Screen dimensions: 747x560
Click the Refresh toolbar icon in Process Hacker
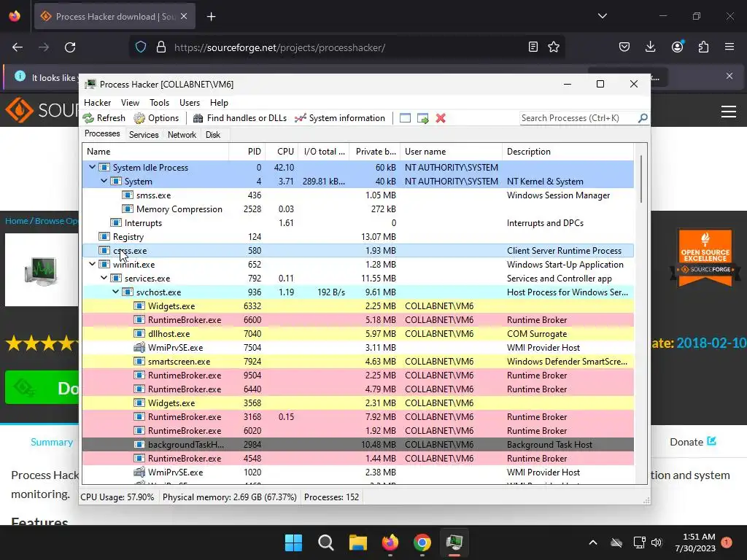[88, 118]
